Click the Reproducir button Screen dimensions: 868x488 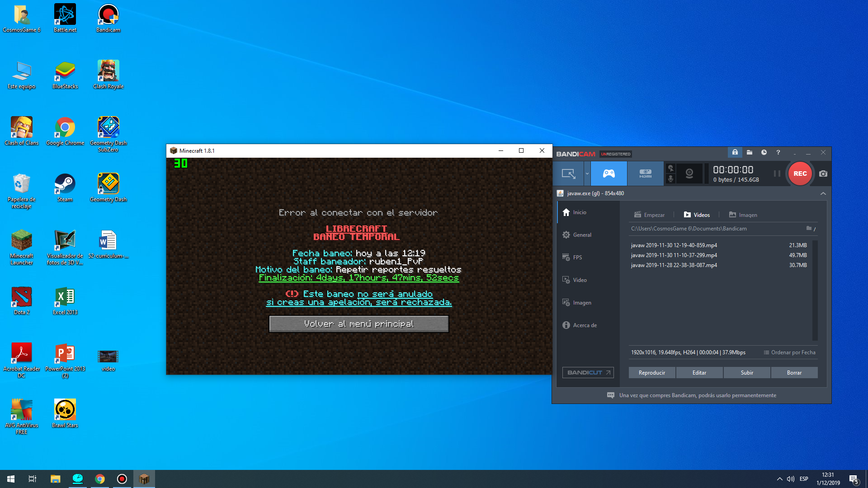click(x=652, y=373)
